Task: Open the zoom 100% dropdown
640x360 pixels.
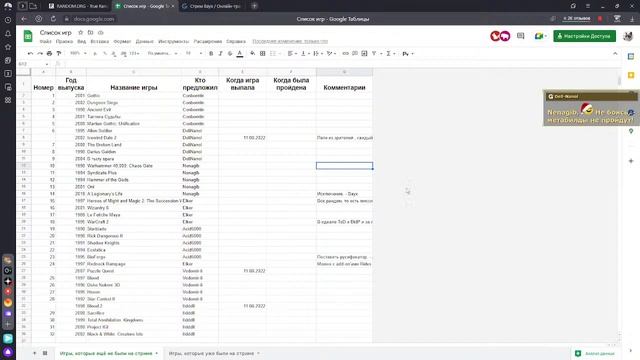Action: 78,53
